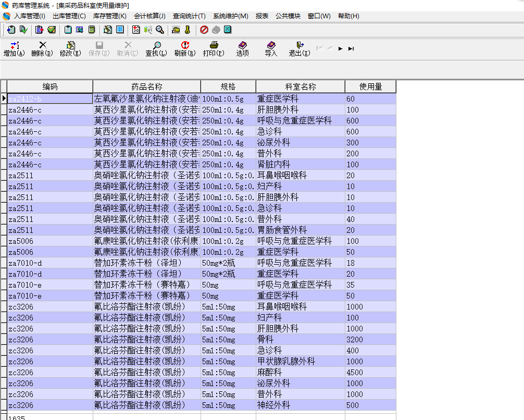The image size is (524, 420).
Task: Click usage value 4500
Action: point(371,372)
